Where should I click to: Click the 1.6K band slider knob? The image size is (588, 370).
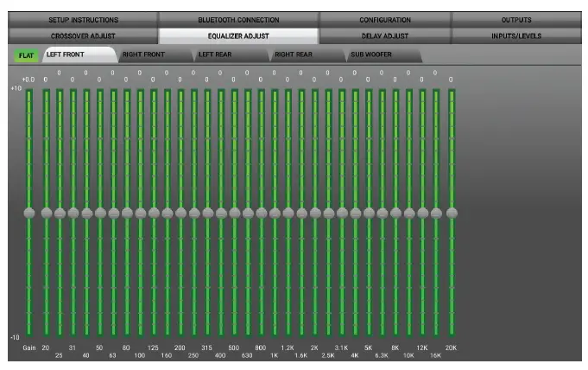302,213
